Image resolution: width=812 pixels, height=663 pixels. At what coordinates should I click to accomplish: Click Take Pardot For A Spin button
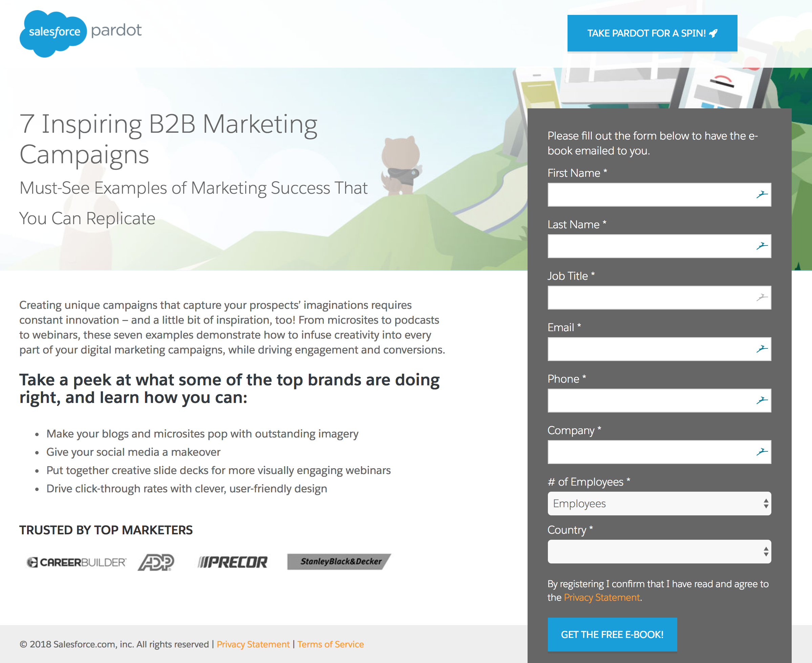652,33
